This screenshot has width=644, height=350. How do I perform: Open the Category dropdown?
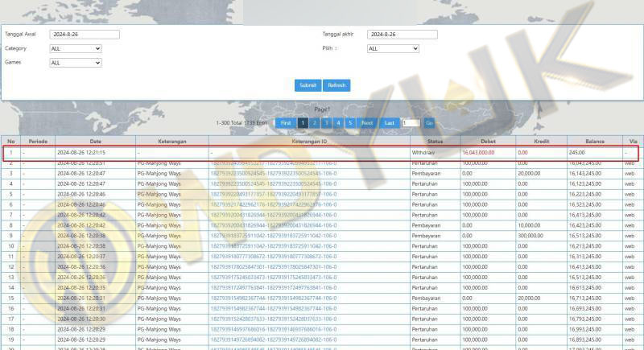(x=75, y=48)
